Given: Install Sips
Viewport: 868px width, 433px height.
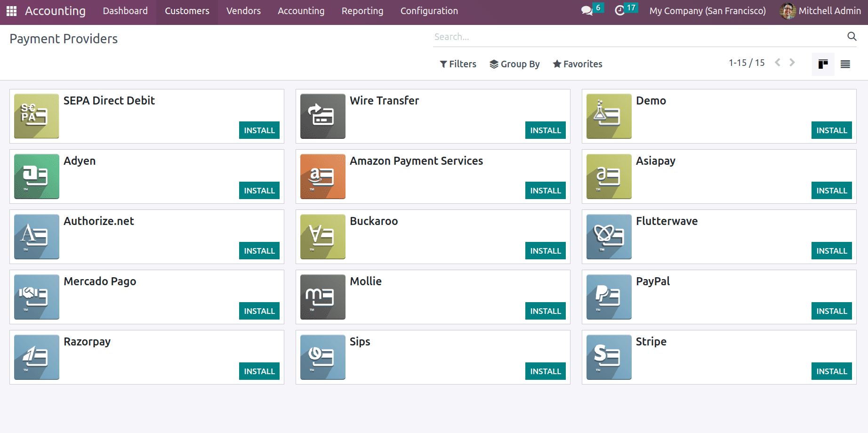Looking at the screenshot, I should (x=546, y=371).
